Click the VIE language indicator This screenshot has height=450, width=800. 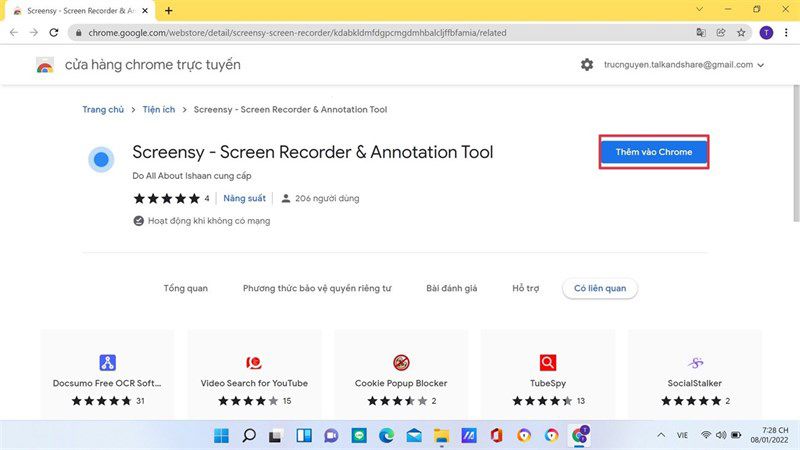coord(682,435)
